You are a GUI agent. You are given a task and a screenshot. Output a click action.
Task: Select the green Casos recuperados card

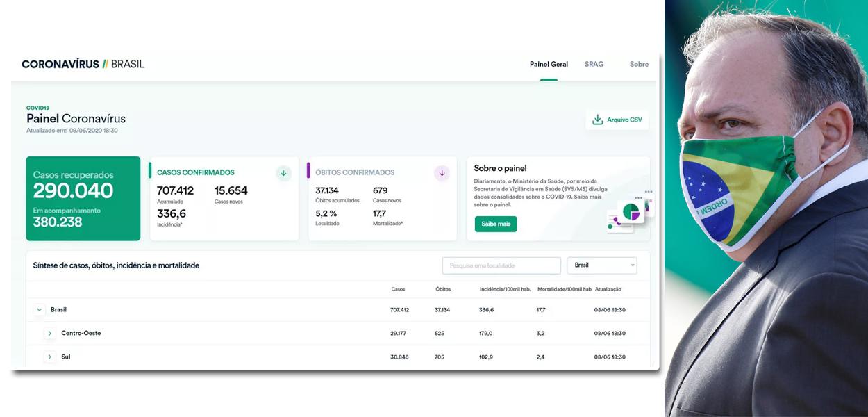pos(83,199)
